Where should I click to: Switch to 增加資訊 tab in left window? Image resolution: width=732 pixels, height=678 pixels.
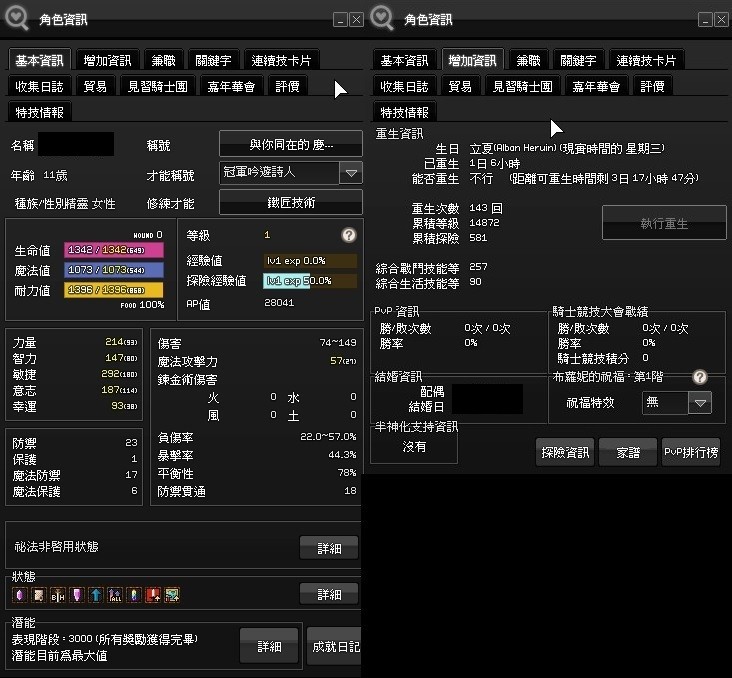pyautogui.click(x=107, y=60)
